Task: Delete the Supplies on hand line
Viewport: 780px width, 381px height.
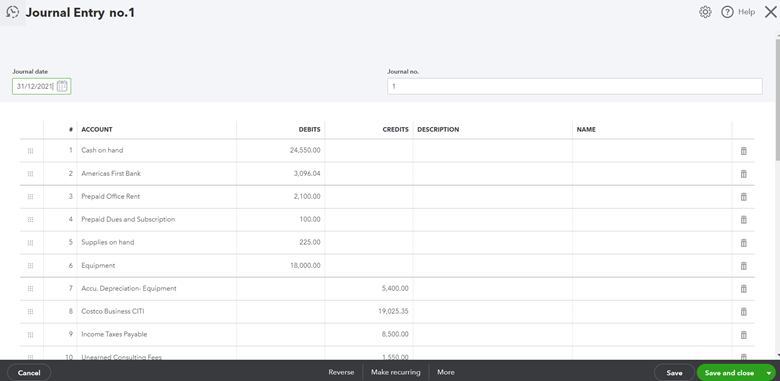Action: [x=744, y=243]
